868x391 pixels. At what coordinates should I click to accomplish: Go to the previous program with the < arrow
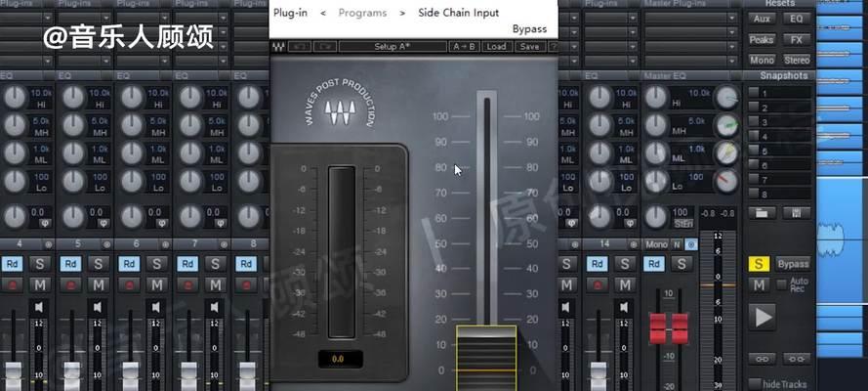point(323,12)
